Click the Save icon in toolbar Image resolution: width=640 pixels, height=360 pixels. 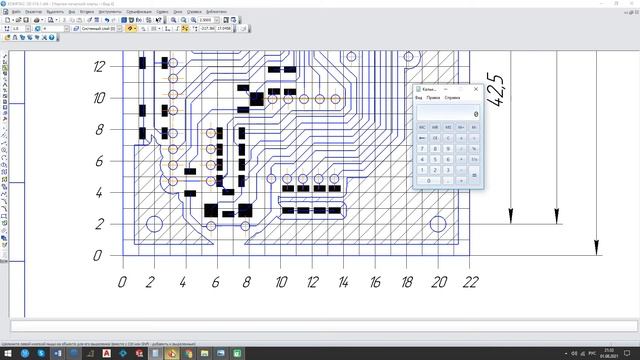[26, 20]
